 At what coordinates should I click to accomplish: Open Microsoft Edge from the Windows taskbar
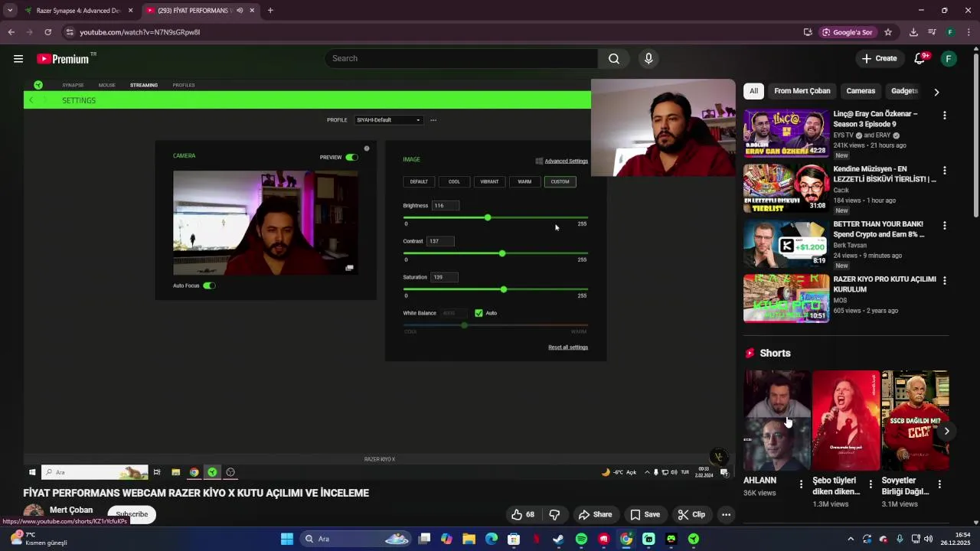point(492,539)
